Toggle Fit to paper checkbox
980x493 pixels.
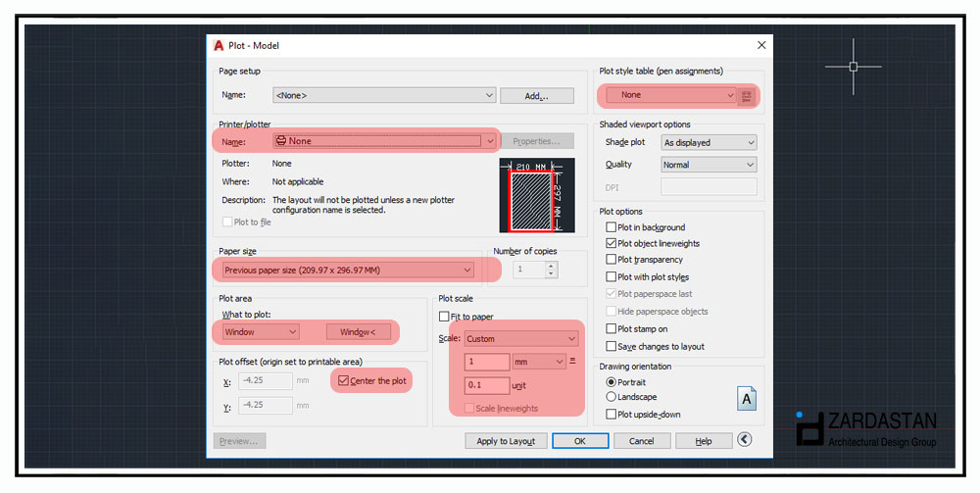point(444,317)
